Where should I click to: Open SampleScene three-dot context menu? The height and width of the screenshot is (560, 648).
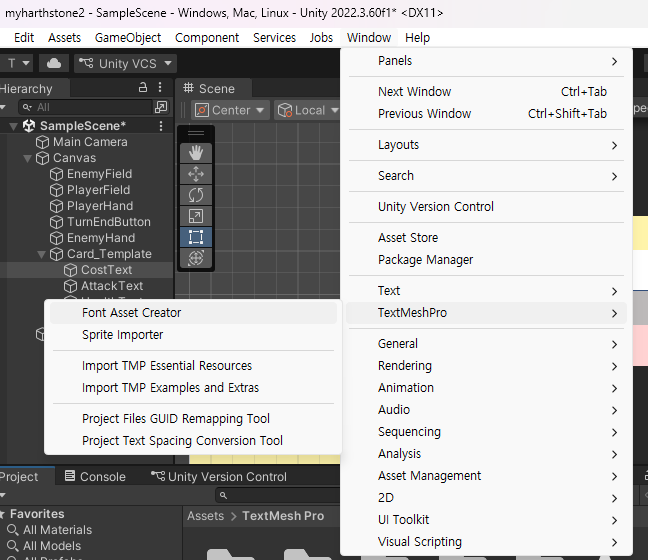[x=161, y=126]
